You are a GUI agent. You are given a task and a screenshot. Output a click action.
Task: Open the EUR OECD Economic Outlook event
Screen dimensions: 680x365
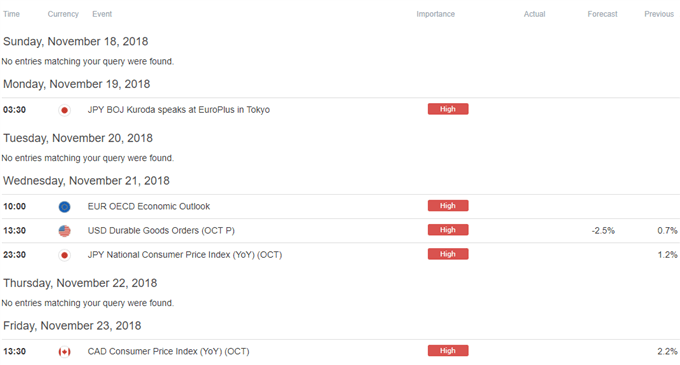[149, 206]
